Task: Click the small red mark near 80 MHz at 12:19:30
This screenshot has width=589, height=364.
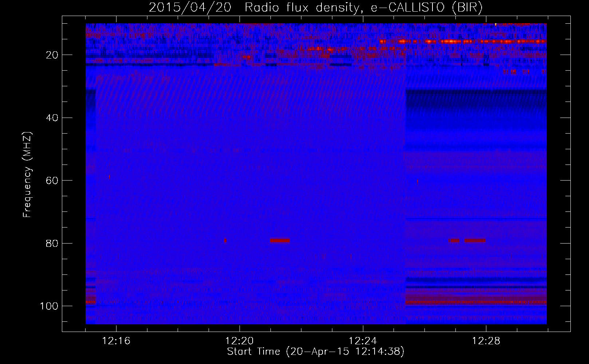Action: (225, 241)
